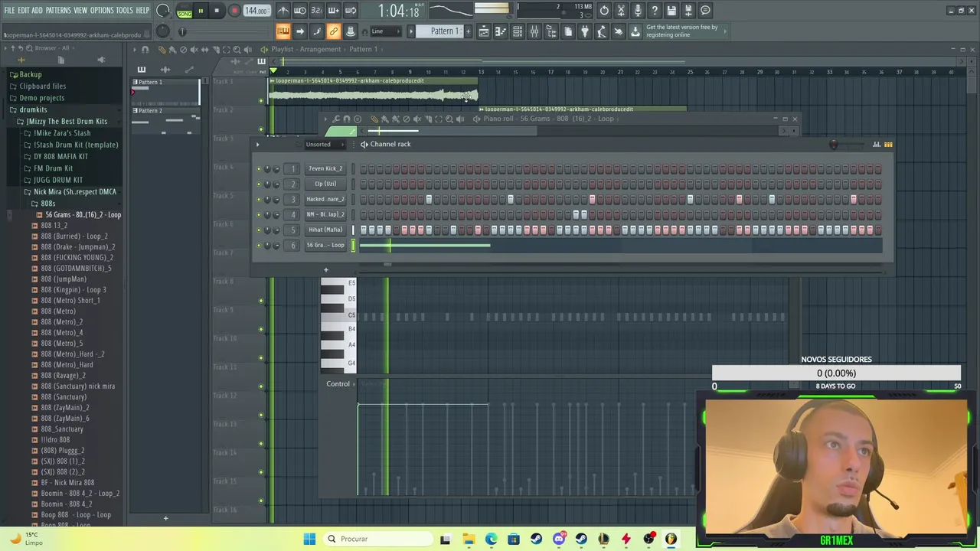Mute the Hihat (Mafia) channel LED
This screenshot has height=551, width=980.
pyautogui.click(x=259, y=230)
